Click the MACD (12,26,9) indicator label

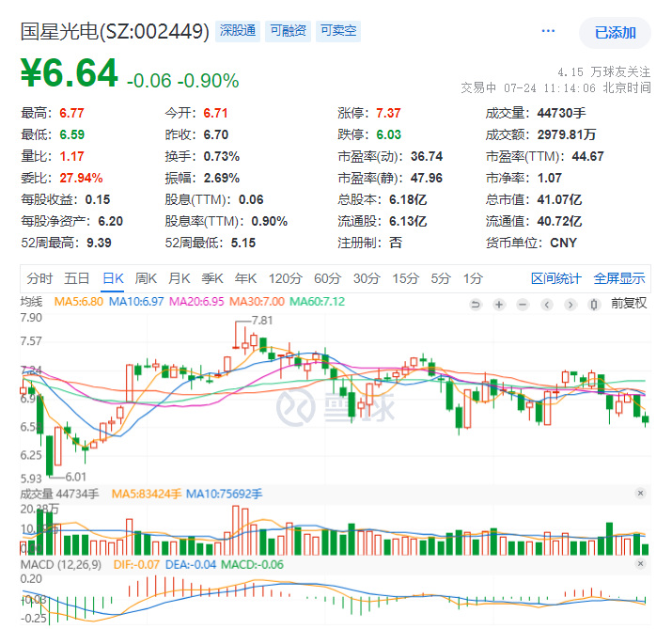tap(61, 564)
